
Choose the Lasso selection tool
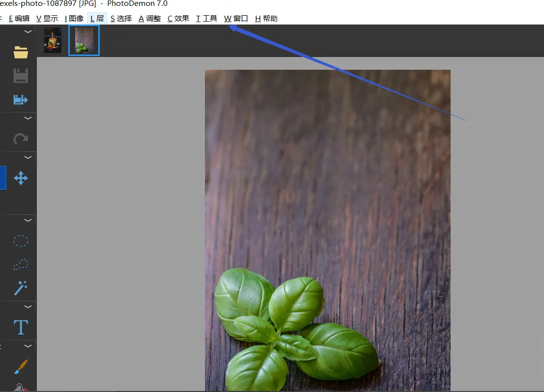tap(21, 264)
